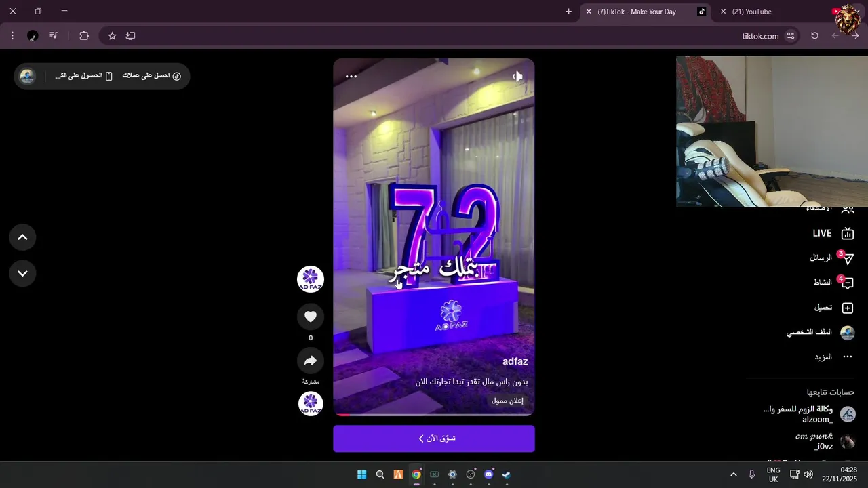Image resolution: width=868 pixels, height=488 pixels.
Task: Open messages "الرسائل" in the sidebar
Action: click(x=831, y=258)
